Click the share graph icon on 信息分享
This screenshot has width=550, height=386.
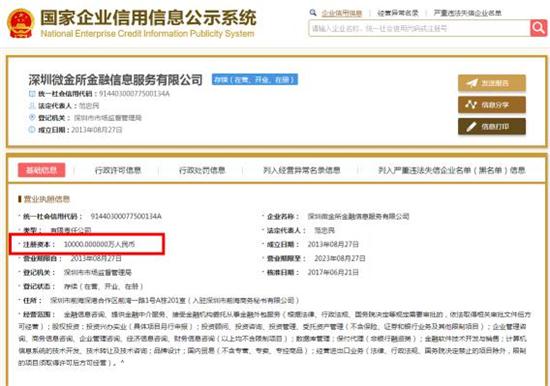(x=471, y=105)
